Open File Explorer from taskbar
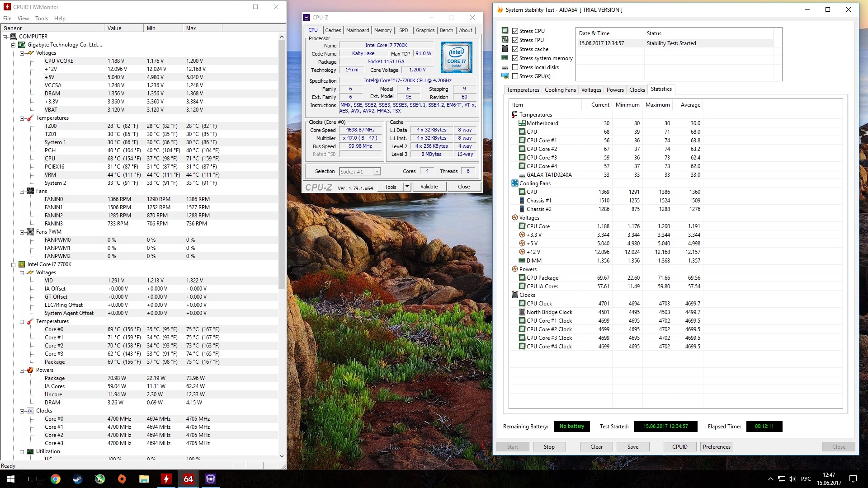The width and height of the screenshot is (868, 488). click(x=144, y=479)
